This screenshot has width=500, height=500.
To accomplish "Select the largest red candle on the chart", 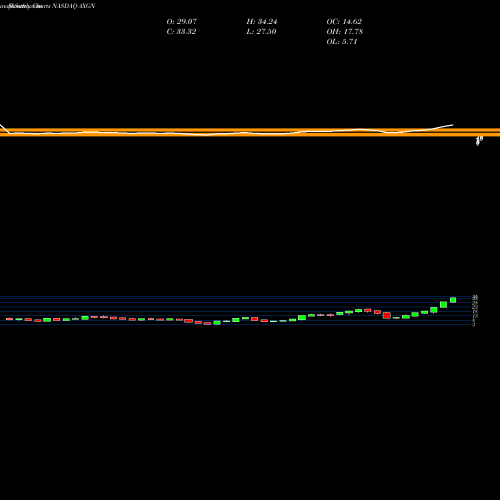I will 387,315.
